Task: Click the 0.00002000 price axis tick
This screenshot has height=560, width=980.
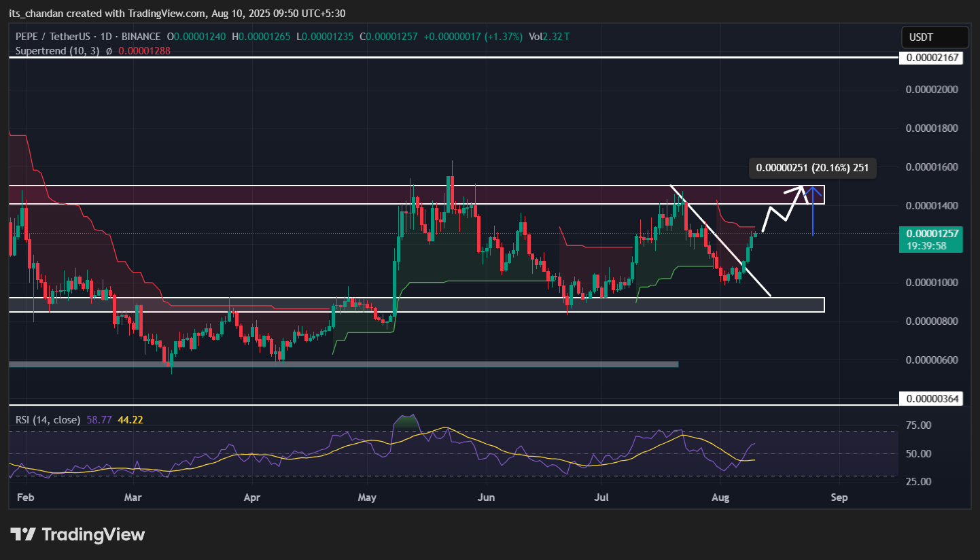Action: [x=931, y=90]
